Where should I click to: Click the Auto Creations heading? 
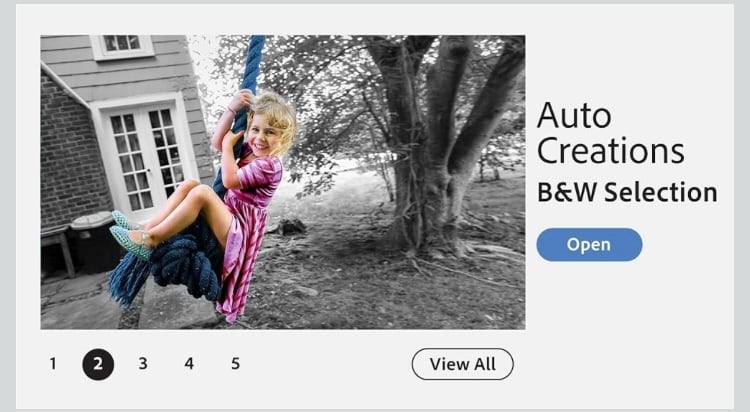pos(610,133)
